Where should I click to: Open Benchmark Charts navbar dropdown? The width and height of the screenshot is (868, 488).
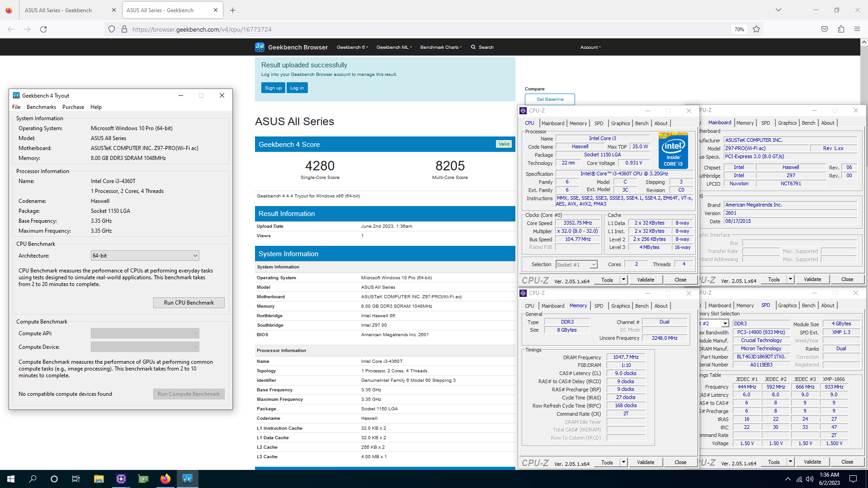[x=441, y=47]
